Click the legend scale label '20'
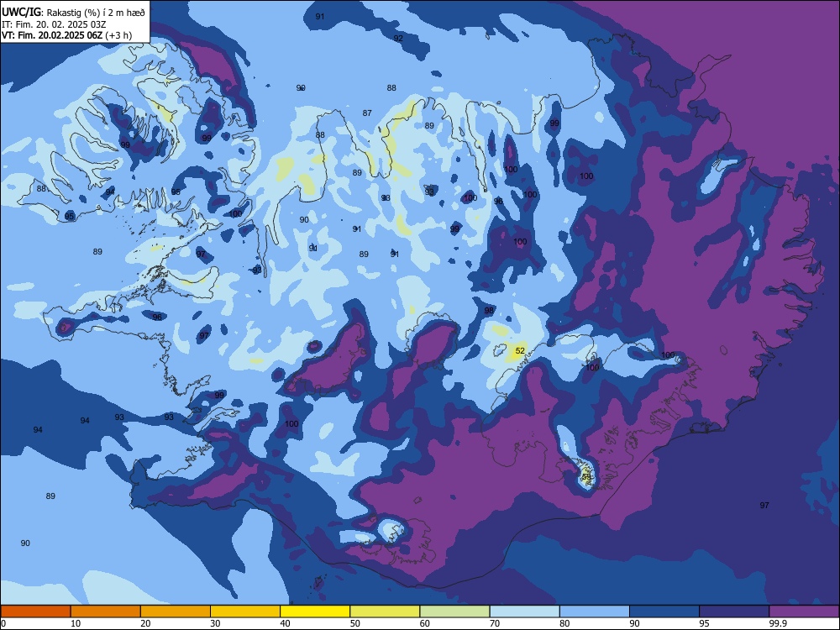This screenshot has height=630, width=840. [145, 623]
